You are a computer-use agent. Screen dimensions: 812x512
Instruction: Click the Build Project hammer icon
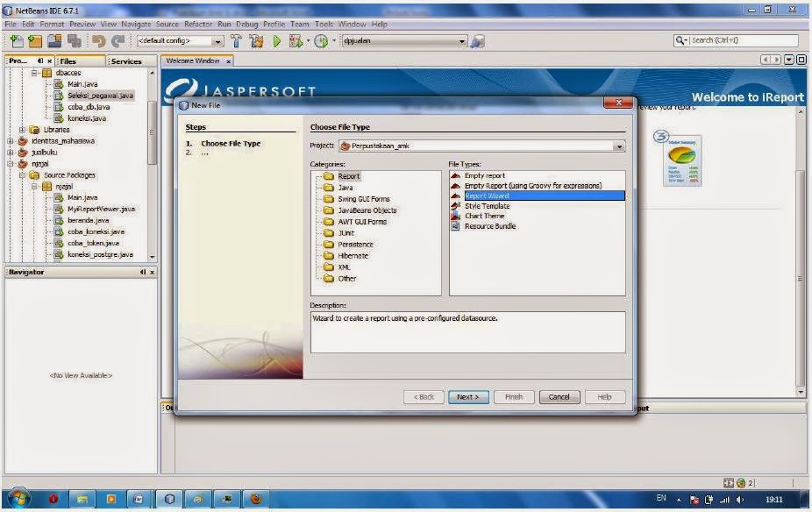[235, 40]
